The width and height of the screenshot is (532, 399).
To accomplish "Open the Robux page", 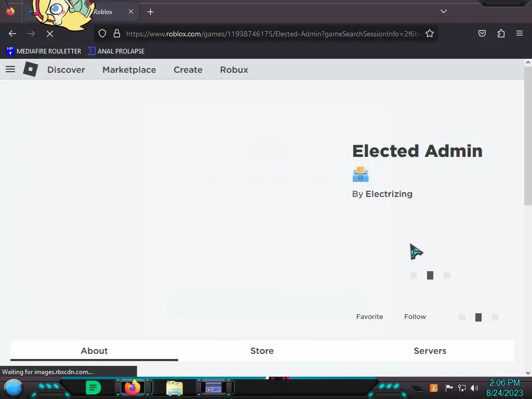I will click(x=234, y=70).
